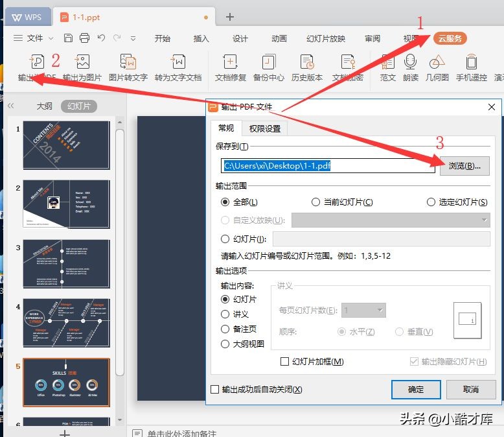Screen dimensions: 504x437
Task: Choose 大纲视图 as output content
Action: coord(225,344)
